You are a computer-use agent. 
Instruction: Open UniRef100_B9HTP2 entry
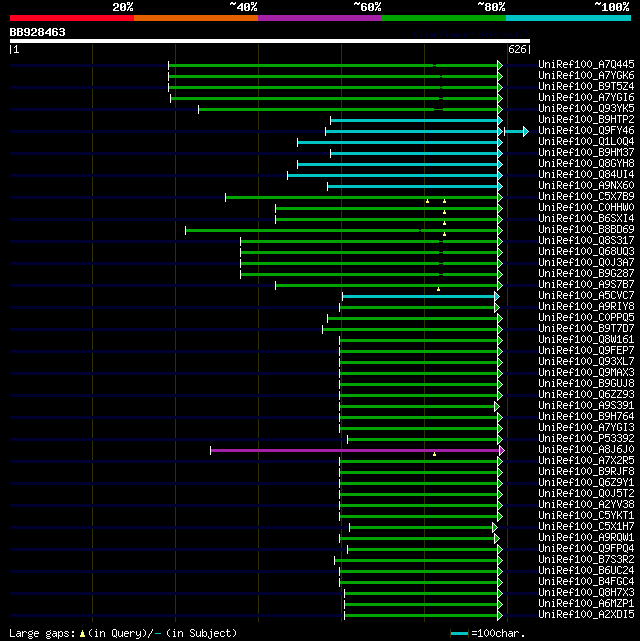coord(586,120)
